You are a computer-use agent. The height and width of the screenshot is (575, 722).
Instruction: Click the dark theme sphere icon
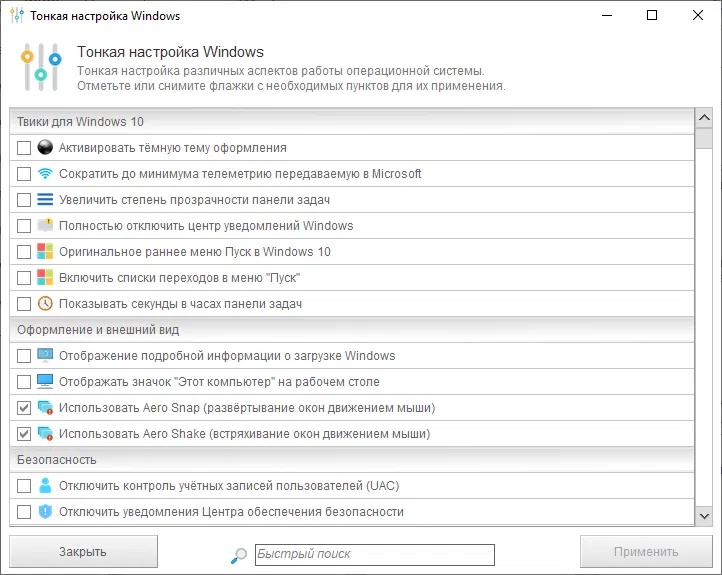(x=45, y=148)
